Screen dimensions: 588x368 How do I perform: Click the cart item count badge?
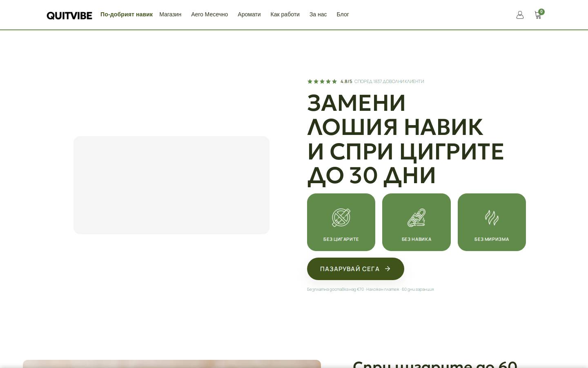[x=541, y=12]
